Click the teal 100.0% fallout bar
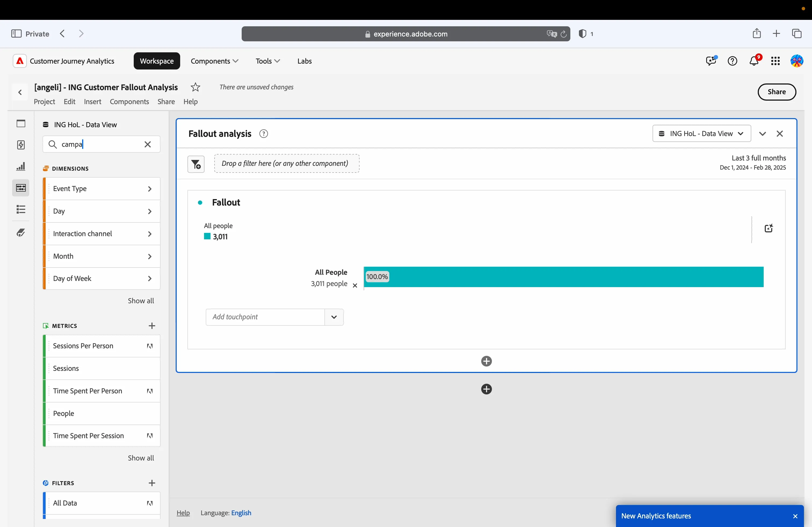Viewport: 812px width, 527px height. pos(564,277)
